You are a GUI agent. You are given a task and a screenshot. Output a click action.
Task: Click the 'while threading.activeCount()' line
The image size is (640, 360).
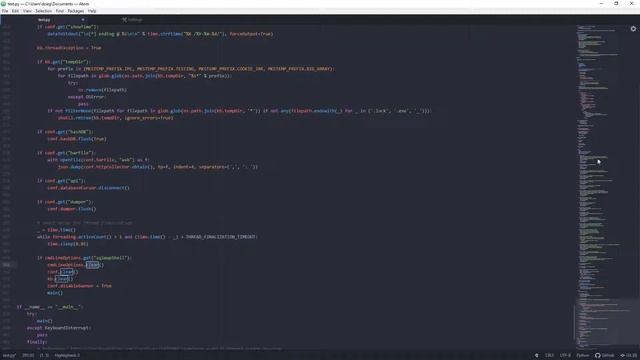147,237
